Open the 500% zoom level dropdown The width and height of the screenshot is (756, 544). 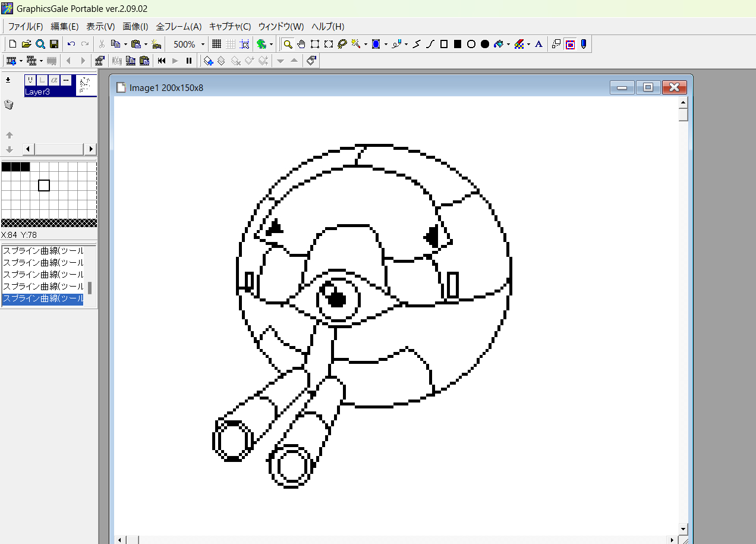pyautogui.click(x=203, y=45)
